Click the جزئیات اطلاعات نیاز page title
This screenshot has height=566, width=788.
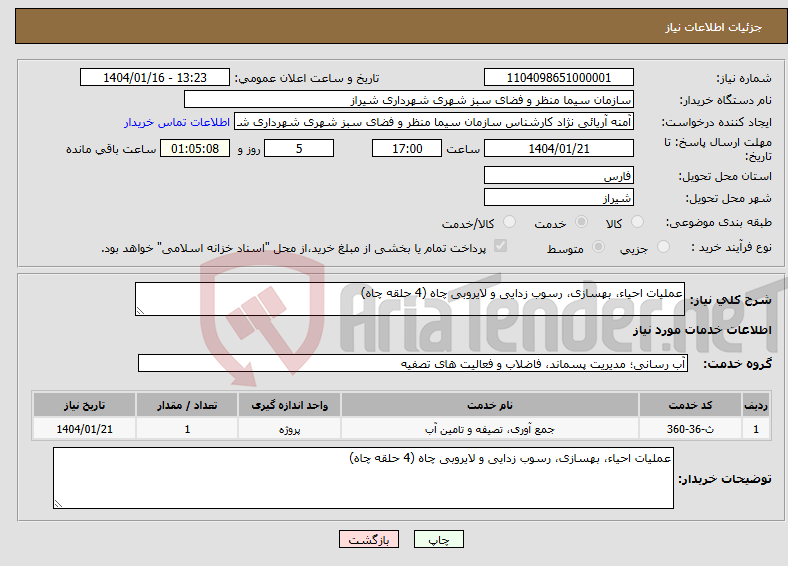(714, 27)
